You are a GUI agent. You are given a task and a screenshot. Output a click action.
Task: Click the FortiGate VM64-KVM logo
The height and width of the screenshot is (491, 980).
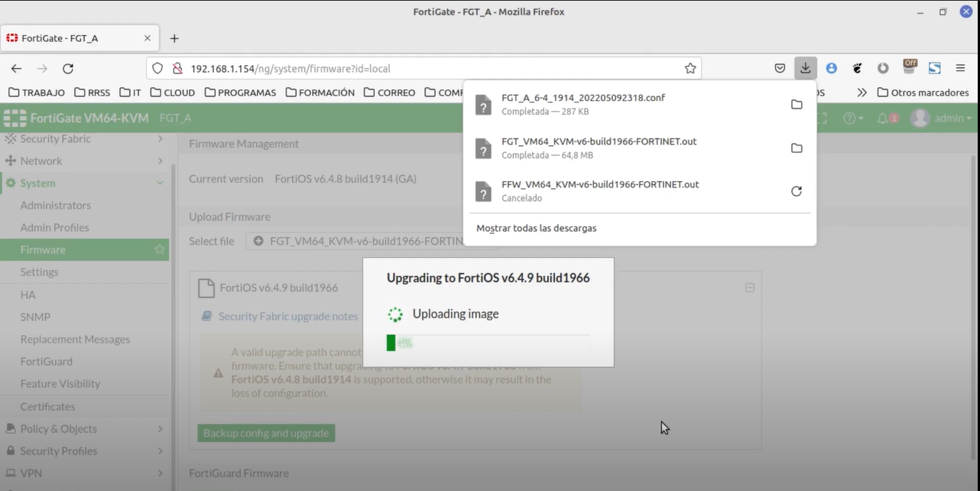[x=76, y=119]
